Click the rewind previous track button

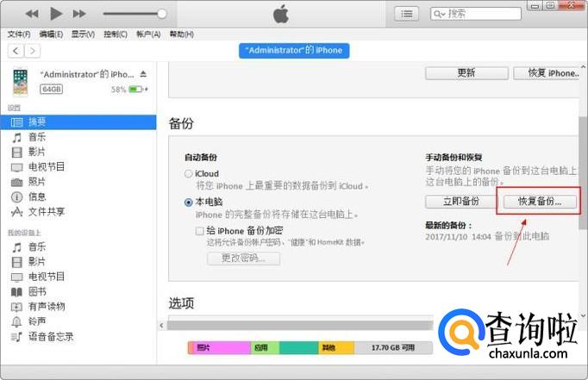[x=32, y=15]
